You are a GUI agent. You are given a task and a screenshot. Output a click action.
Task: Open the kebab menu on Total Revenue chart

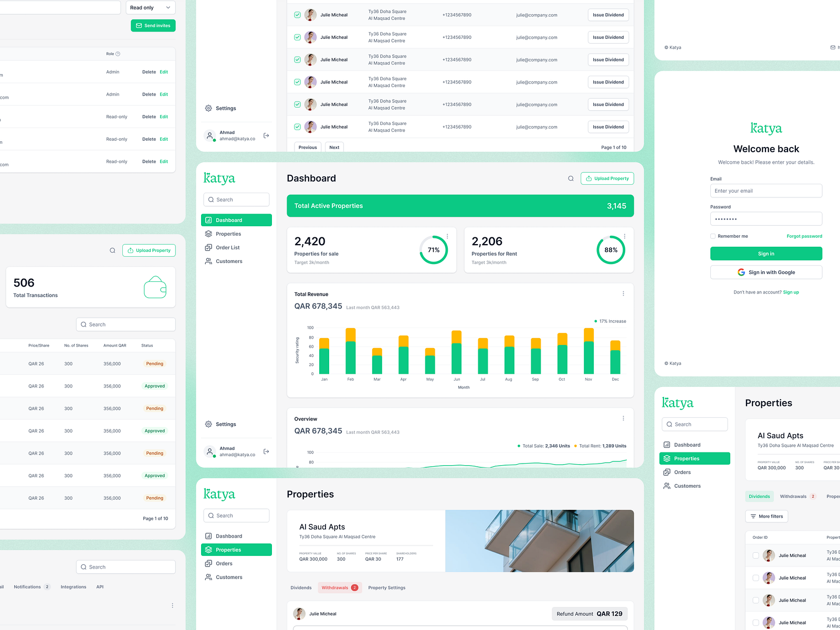point(623,293)
